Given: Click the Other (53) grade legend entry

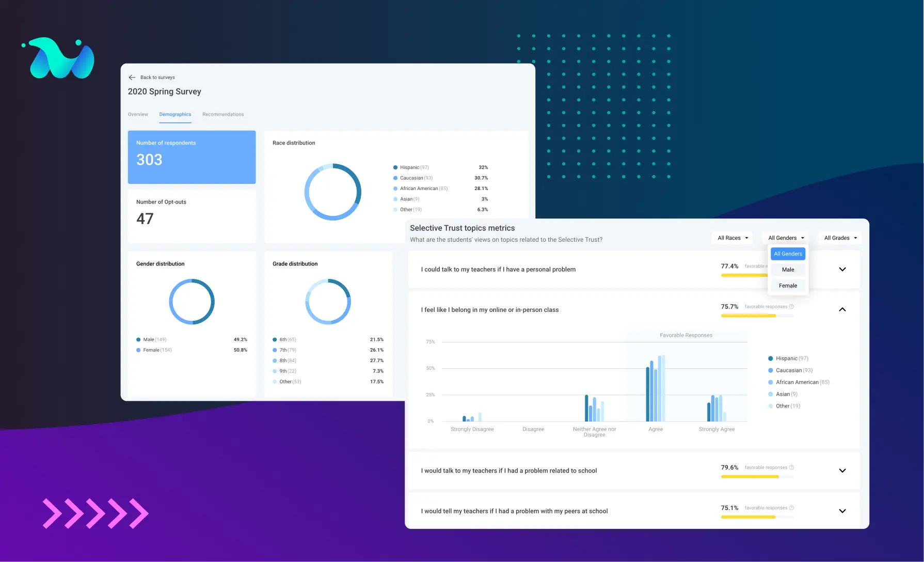Looking at the screenshot, I should (287, 382).
